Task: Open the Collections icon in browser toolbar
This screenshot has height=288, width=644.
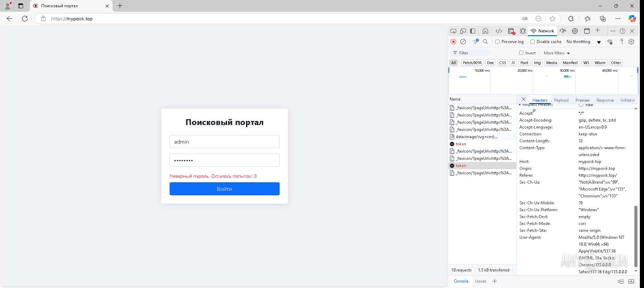Action: (x=603, y=19)
